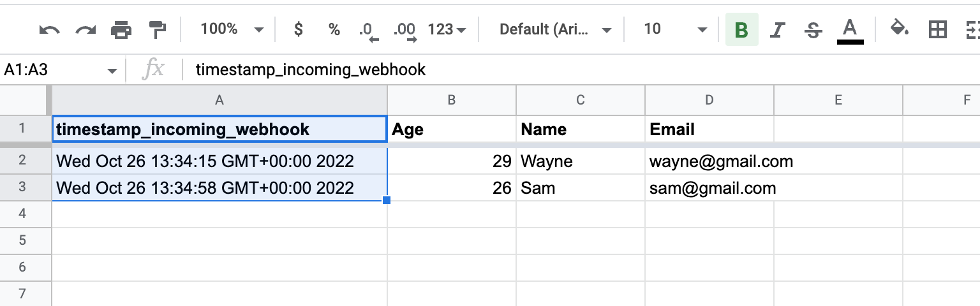Screen dimensions: 980x306
Task: Toggle Strikethrough formatting
Action: pos(813,30)
